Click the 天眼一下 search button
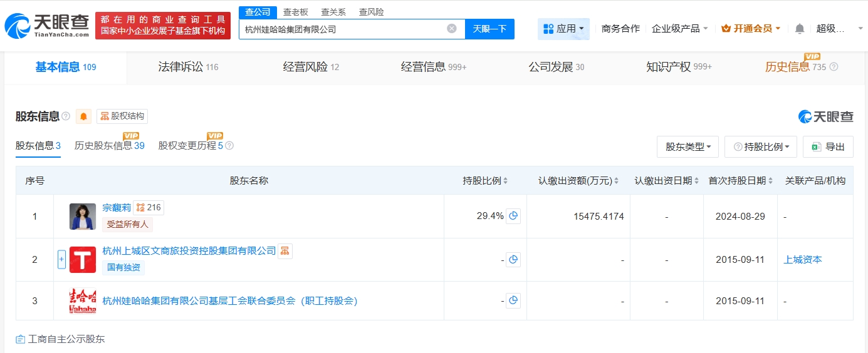Viewport: 868px width, 353px height. pyautogui.click(x=489, y=29)
